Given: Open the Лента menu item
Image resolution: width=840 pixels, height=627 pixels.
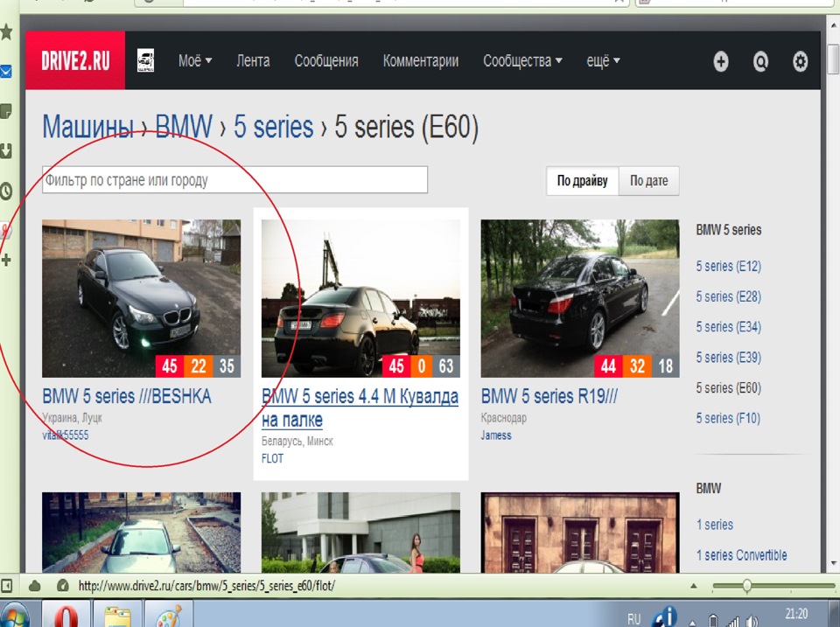Looking at the screenshot, I should 253,60.
